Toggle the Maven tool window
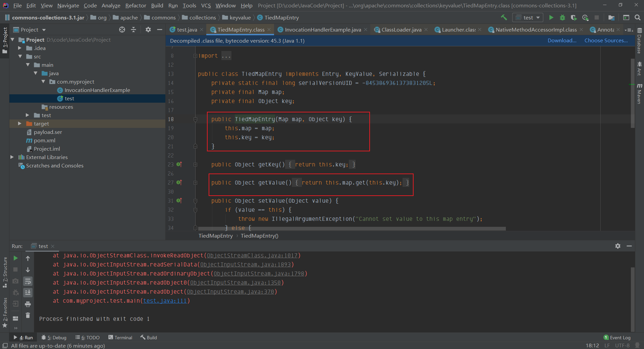This screenshot has width=644, height=349. [639, 94]
